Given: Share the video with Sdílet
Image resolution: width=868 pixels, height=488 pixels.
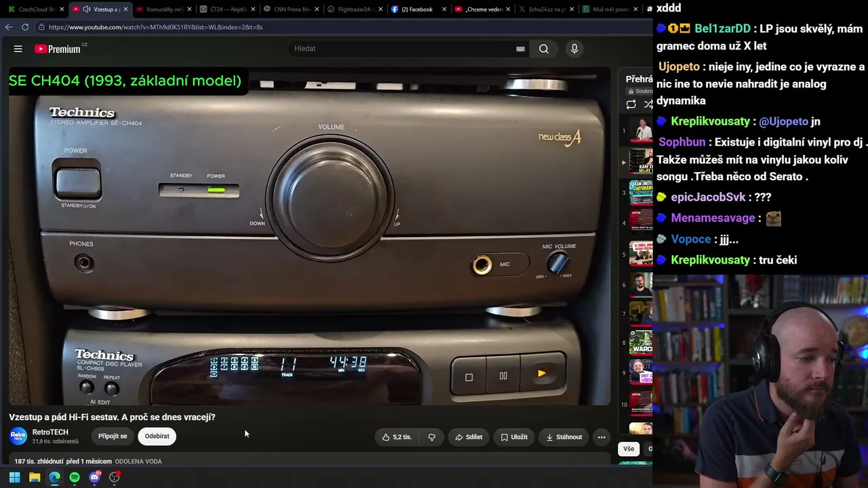Looking at the screenshot, I should click(x=469, y=437).
